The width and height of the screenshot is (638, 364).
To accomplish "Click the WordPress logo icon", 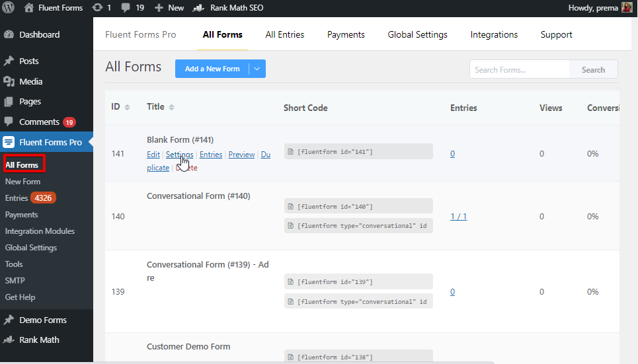I will pos(9,8).
